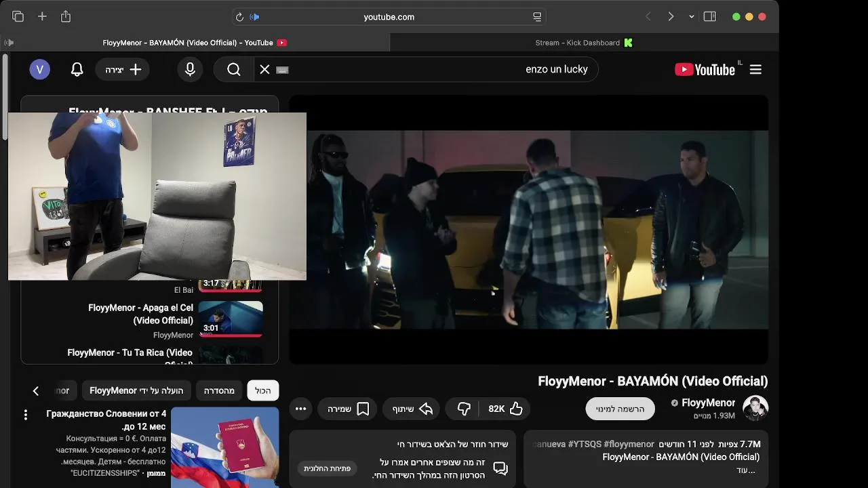This screenshot has width=868, height=488.
Task: Subscribe with הרשמה למינוי button
Action: click(620, 409)
